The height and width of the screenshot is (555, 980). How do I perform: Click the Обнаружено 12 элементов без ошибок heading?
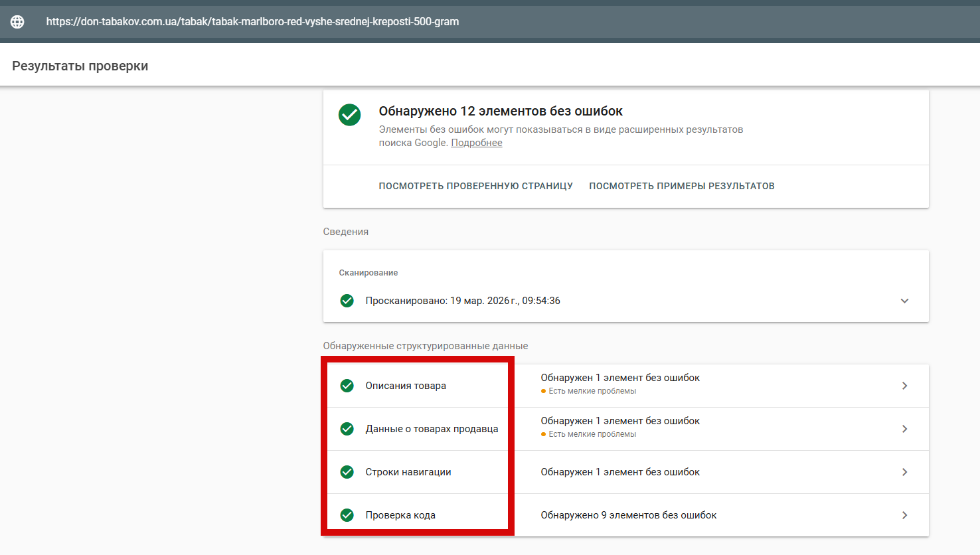pyautogui.click(x=501, y=111)
